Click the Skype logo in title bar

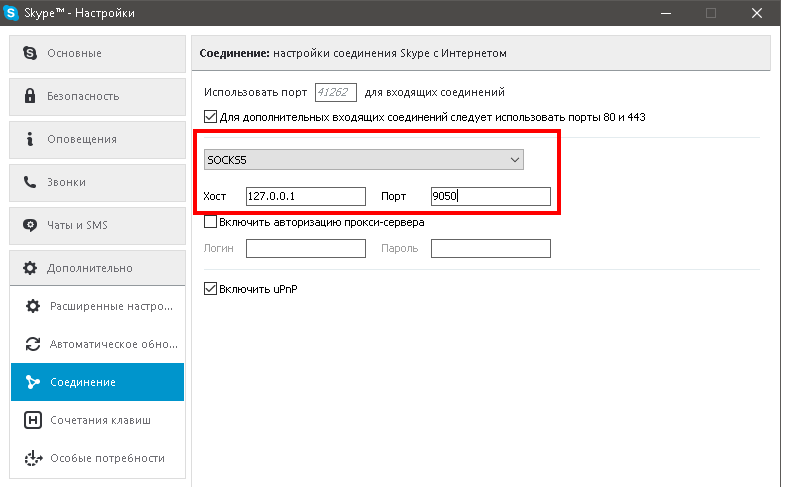coord(11,13)
